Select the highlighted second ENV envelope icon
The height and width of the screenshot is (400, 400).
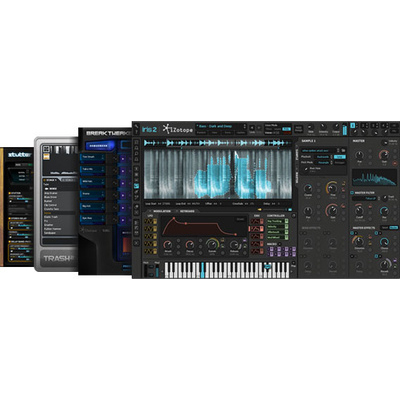pos(256,229)
